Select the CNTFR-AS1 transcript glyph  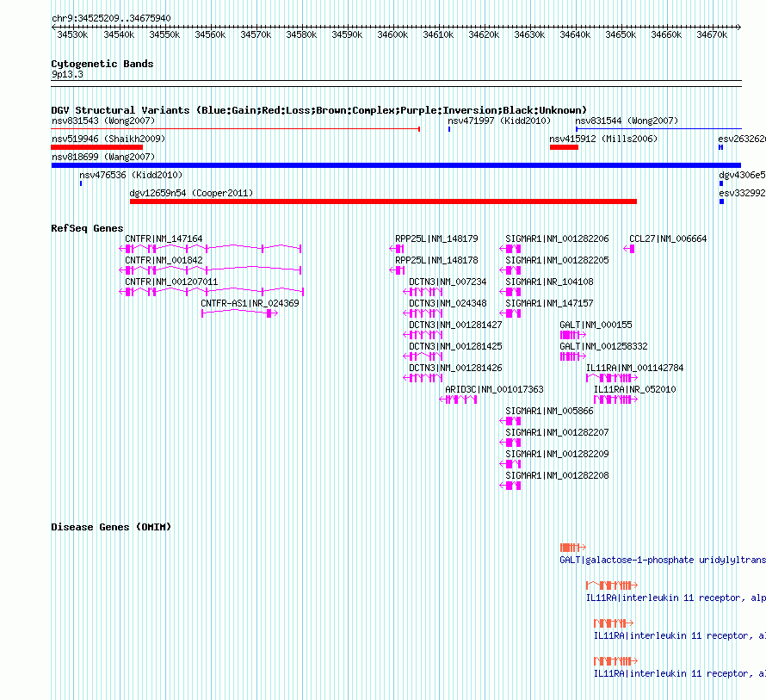pos(240,313)
